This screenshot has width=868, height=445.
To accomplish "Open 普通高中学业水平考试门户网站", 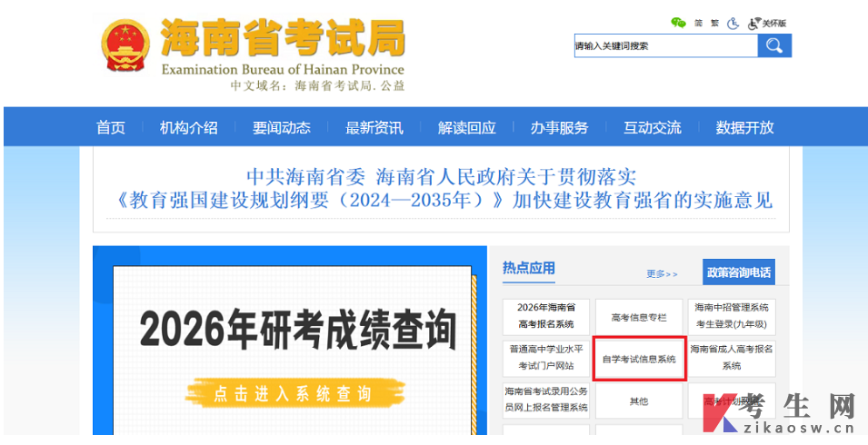I will [x=546, y=358].
